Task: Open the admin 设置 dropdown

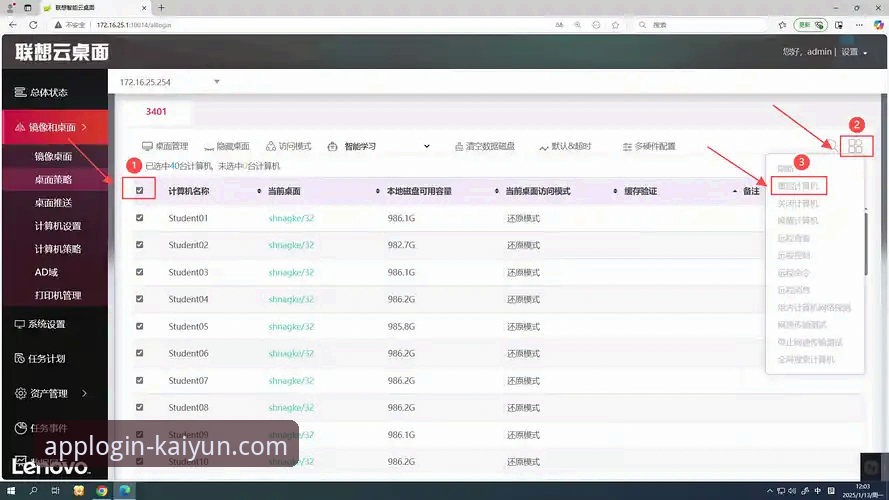Action: pyautogui.click(x=854, y=52)
